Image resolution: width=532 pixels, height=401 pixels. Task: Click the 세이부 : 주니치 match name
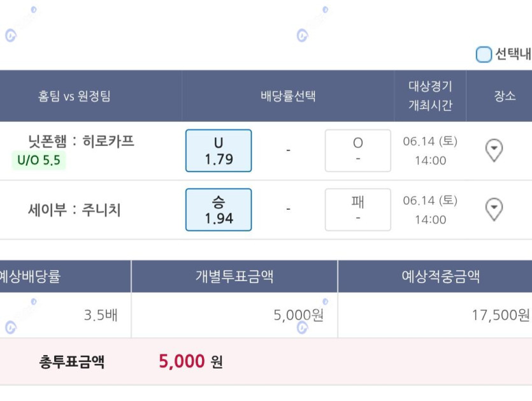[75, 210]
